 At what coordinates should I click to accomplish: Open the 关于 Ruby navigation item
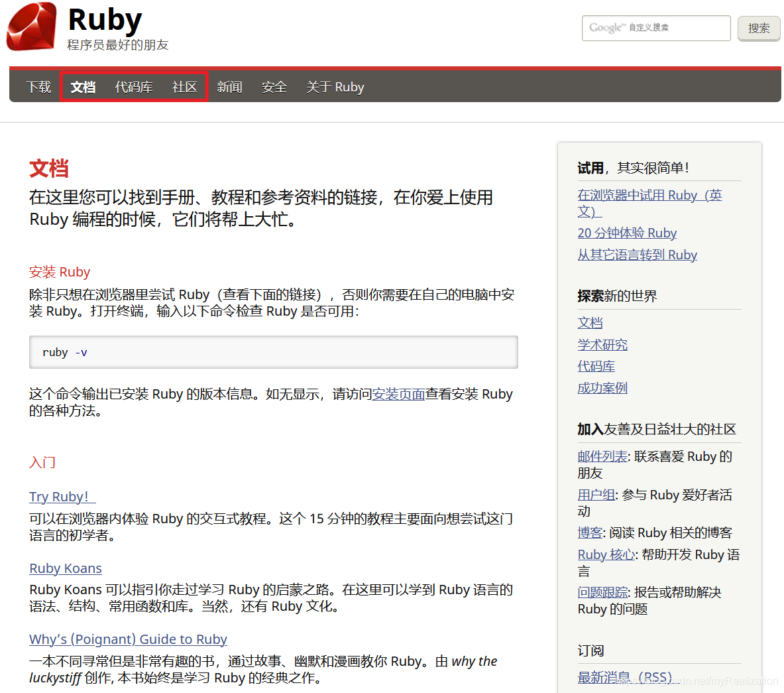click(x=335, y=87)
